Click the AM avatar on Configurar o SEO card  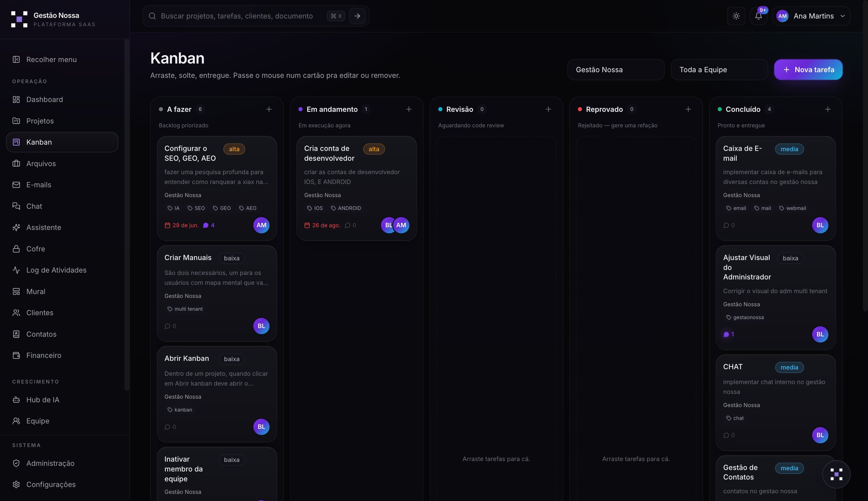(261, 225)
